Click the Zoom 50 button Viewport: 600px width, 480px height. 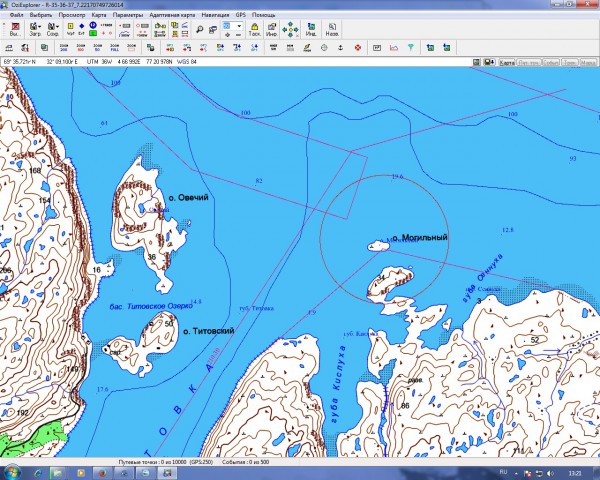98,47
